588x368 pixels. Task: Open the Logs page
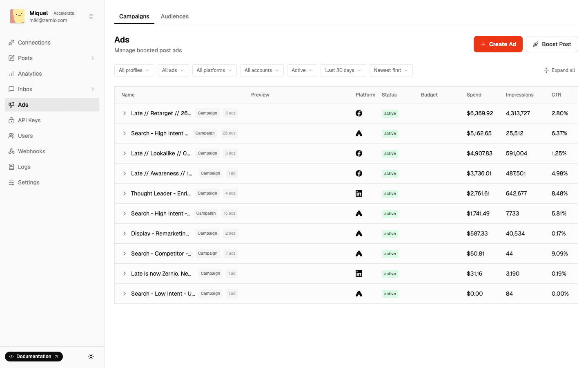point(24,167)
